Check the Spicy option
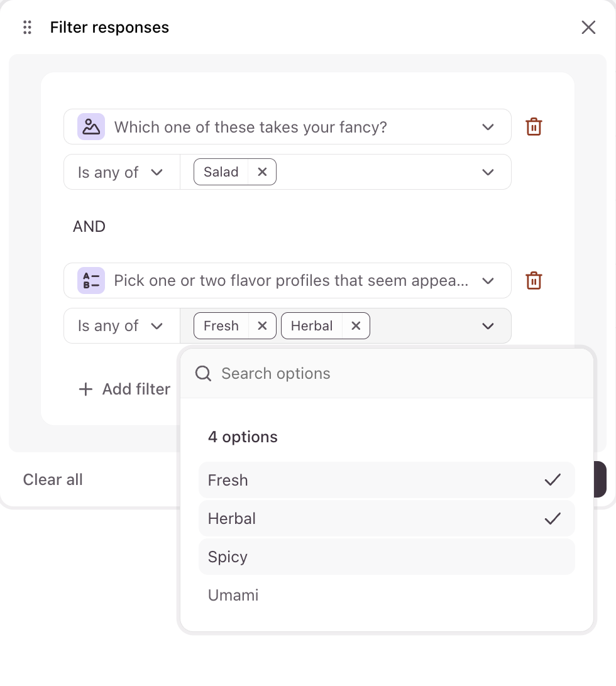The image size is (616, 686). [x=386, y=557]
